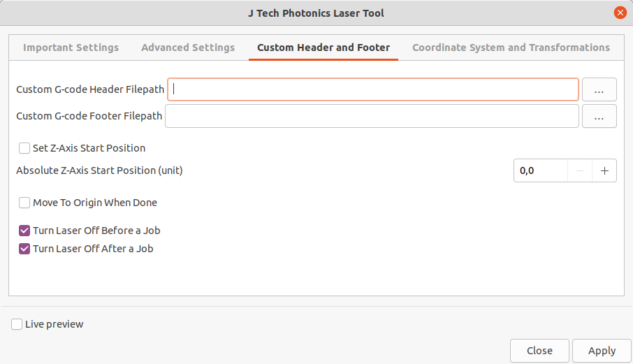Image resolution: width=633 pixels, height=364 pixels.
Task: Browse for the G-code header file
Action: 599,89
